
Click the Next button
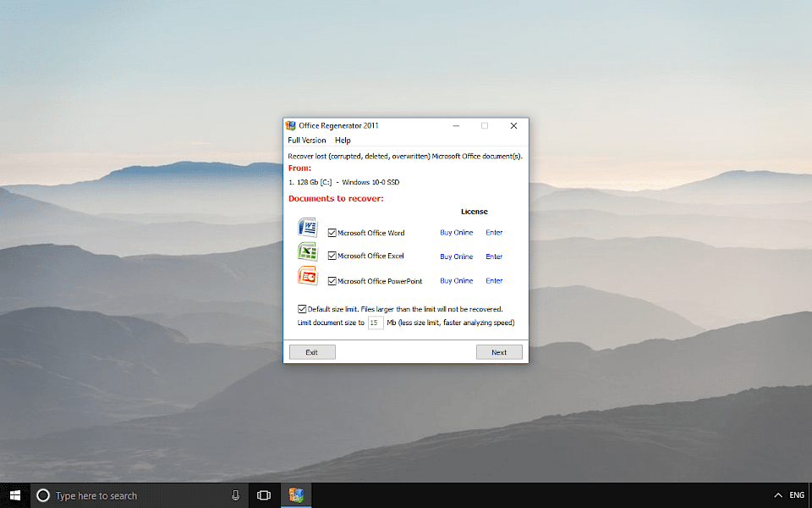click(x=499, y=352)
